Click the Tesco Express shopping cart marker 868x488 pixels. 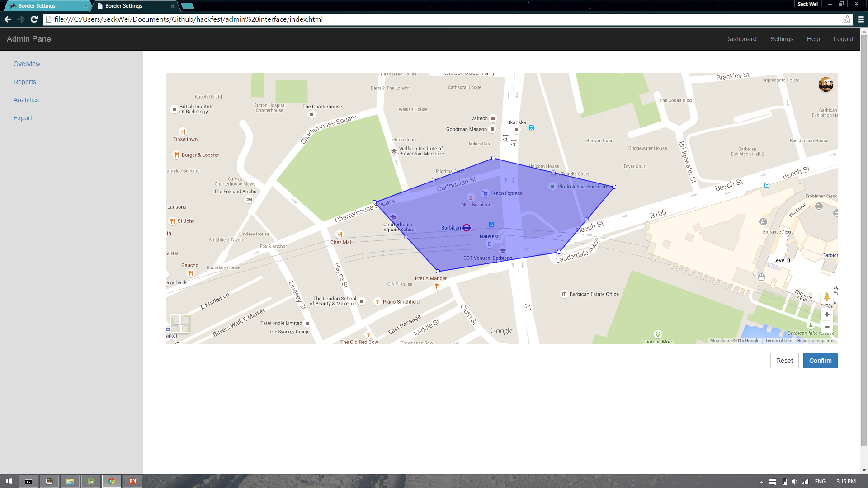(485, 193)
